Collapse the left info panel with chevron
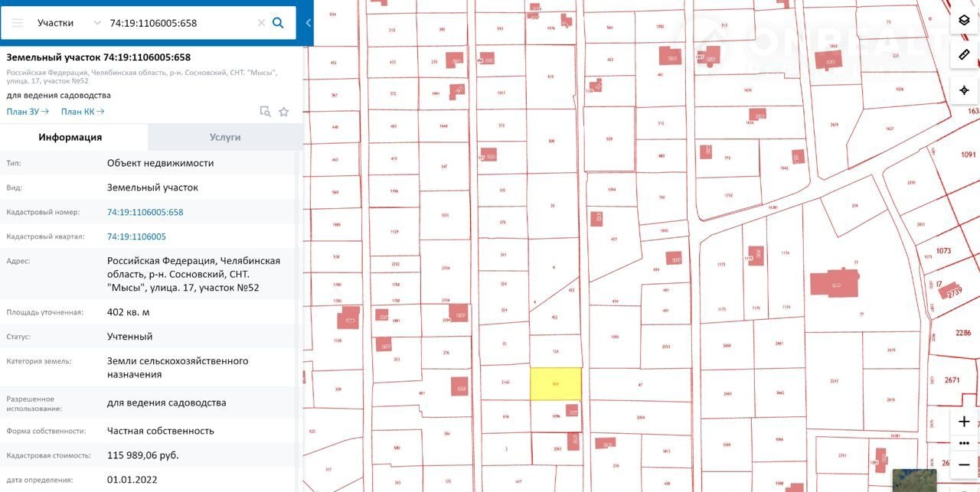The image size is (980, 492). tap(309, 23)
